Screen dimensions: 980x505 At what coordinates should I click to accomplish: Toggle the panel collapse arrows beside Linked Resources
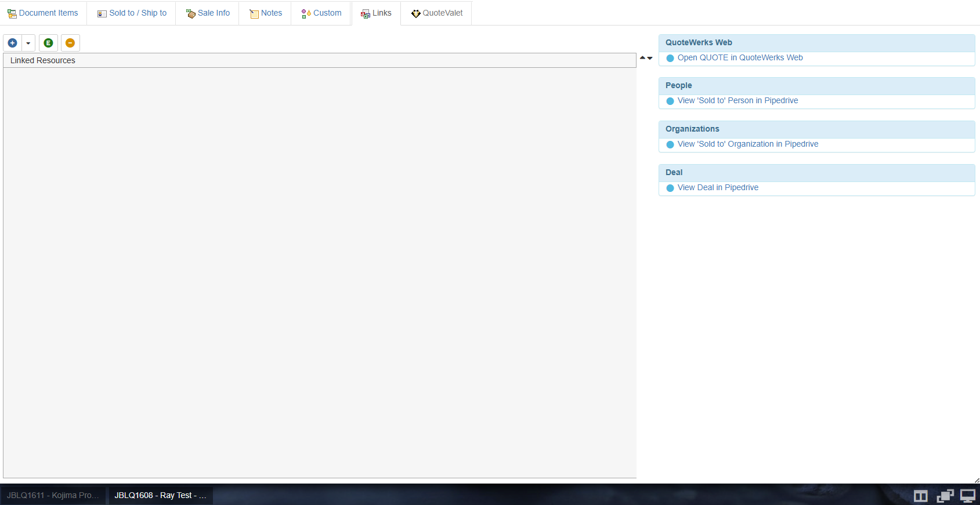point(646,58)
